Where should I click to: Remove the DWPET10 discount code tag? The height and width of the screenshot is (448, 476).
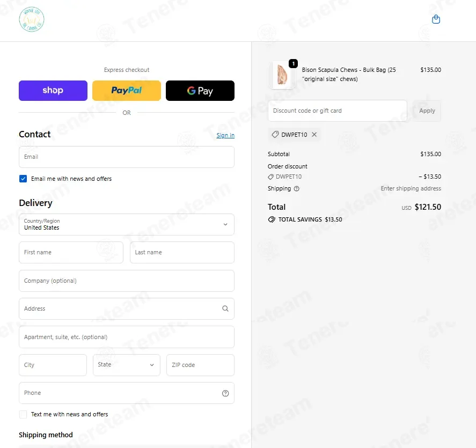(x=314, y=135)
